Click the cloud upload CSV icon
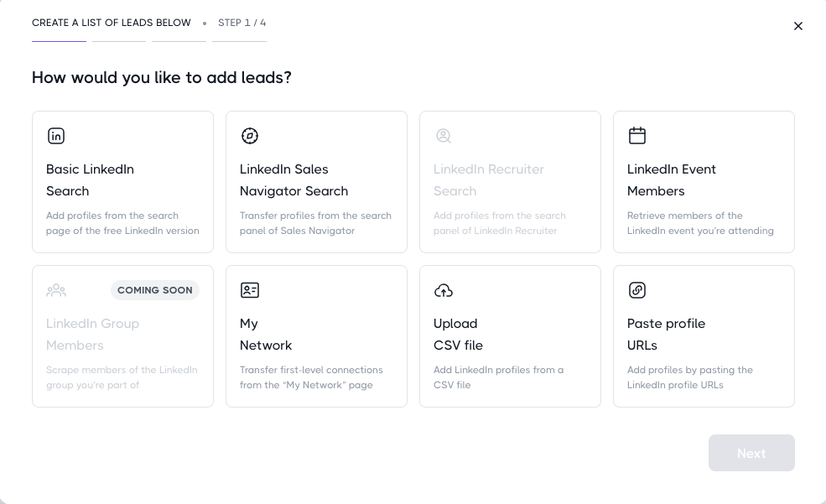 click(444, 290)
